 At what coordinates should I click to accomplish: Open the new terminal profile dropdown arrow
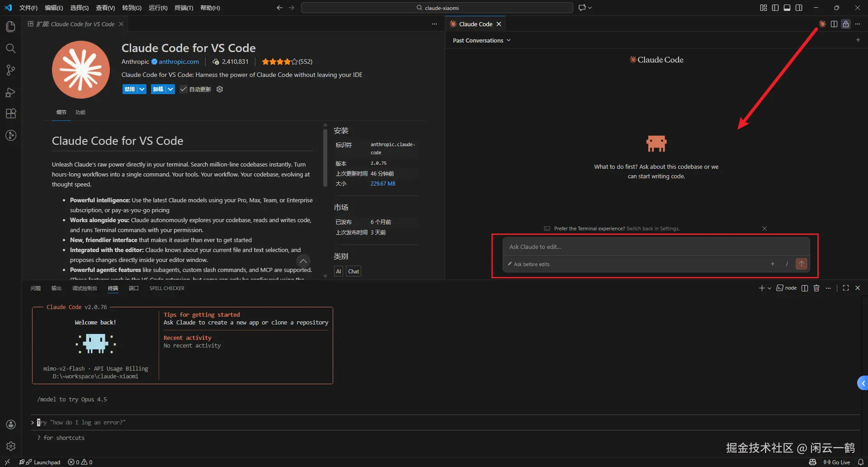click(x=769, y=288)
